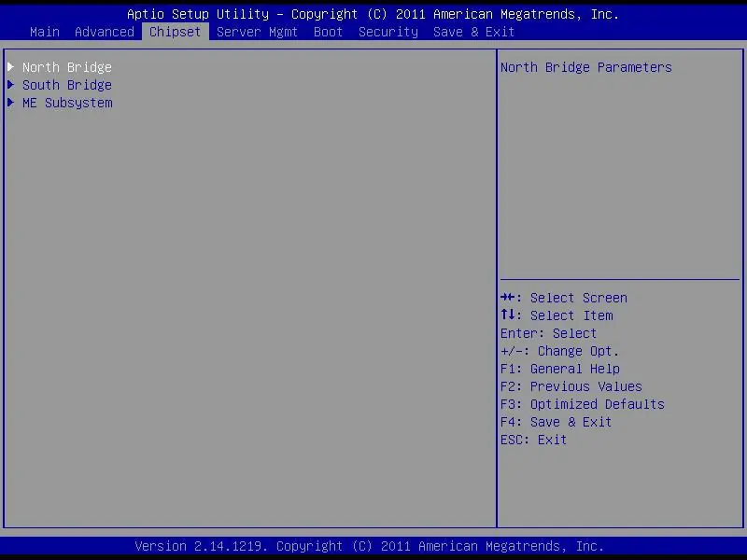Click the F2: Previous Values hint
This screenshot has width=747, height=560.
click(571, 386)
